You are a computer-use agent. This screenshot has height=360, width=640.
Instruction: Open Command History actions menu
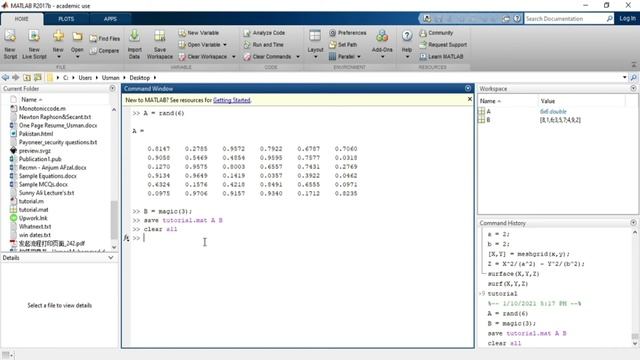[x=633, y=223]
